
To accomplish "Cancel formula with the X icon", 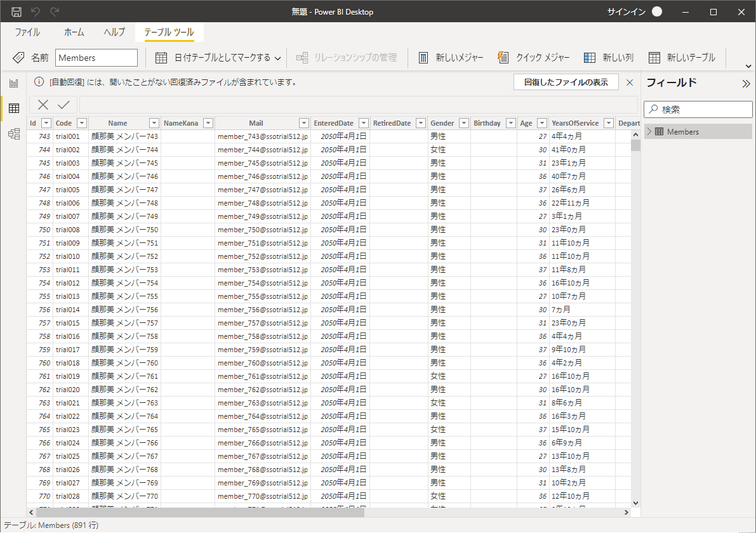I will (43, 105).
